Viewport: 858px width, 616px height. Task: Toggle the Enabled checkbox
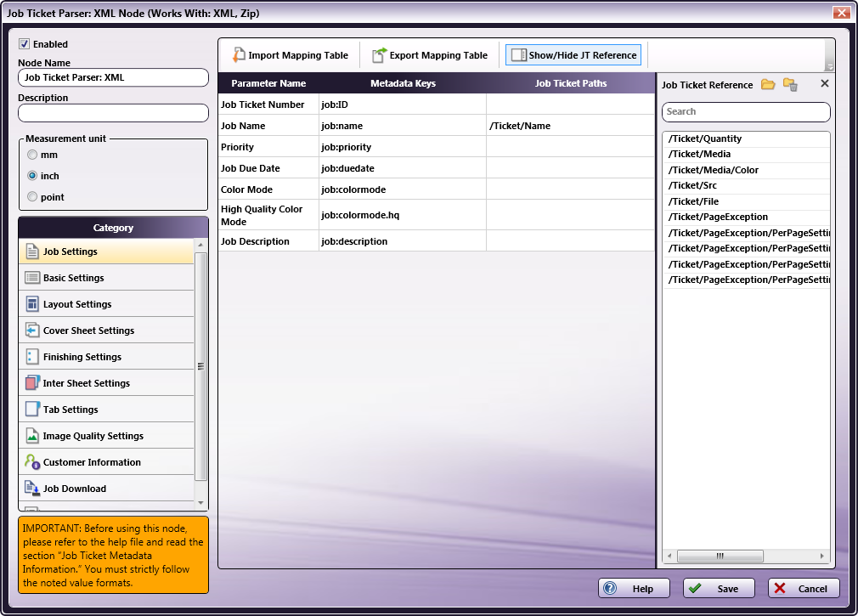(24, 44)
